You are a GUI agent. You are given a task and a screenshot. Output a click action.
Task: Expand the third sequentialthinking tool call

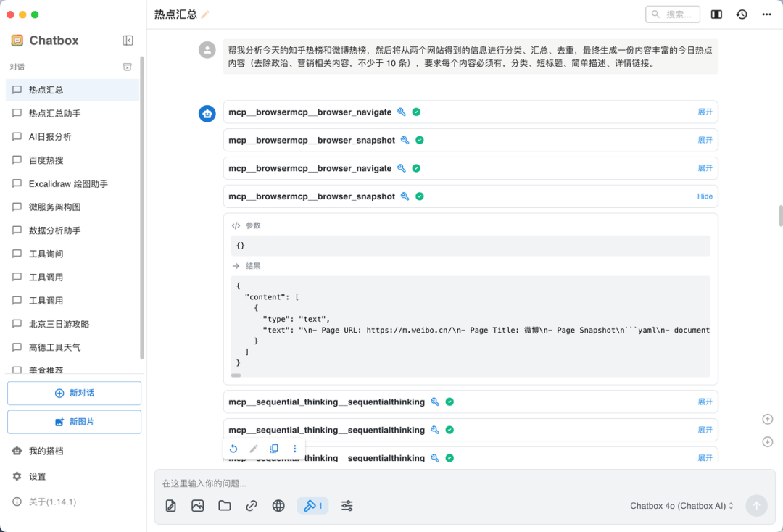705,457
